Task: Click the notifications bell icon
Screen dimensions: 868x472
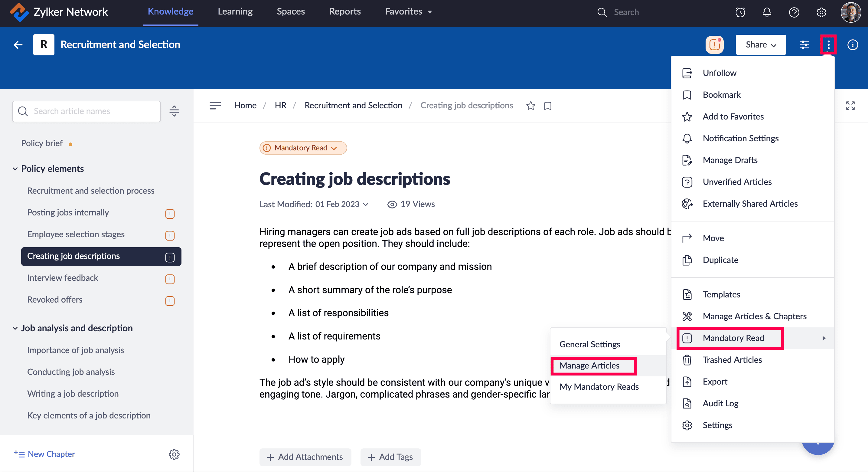Action: click(767, 12)
